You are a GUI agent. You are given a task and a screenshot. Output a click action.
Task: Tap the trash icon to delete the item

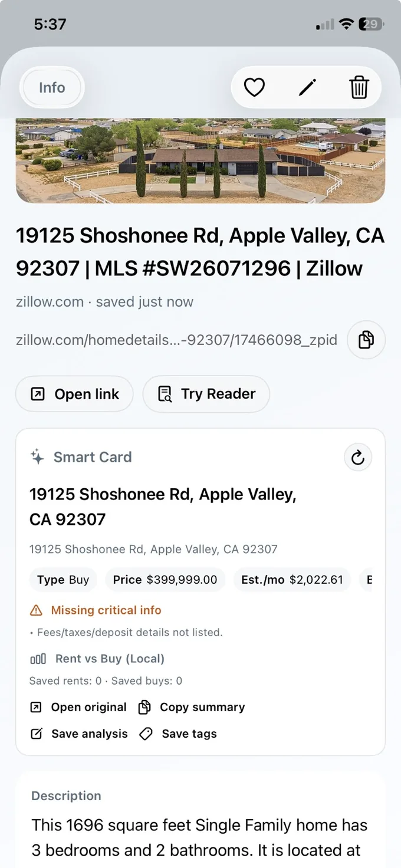point(360,87)
